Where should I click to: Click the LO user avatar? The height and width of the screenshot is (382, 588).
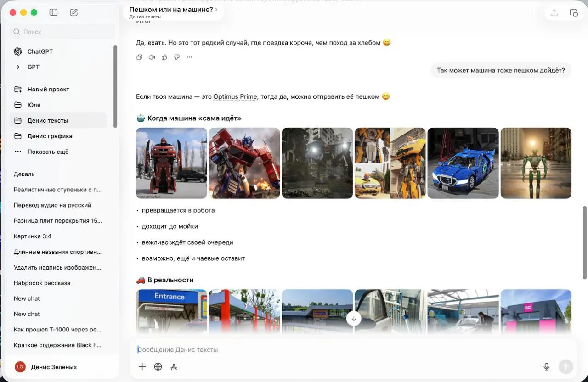coord(20,367)
